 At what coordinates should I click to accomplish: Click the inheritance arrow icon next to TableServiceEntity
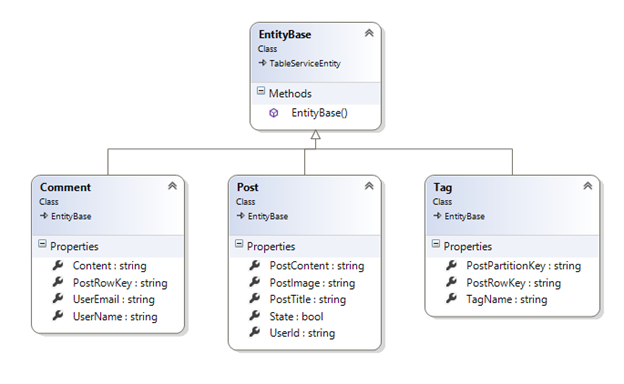[262, 63]
